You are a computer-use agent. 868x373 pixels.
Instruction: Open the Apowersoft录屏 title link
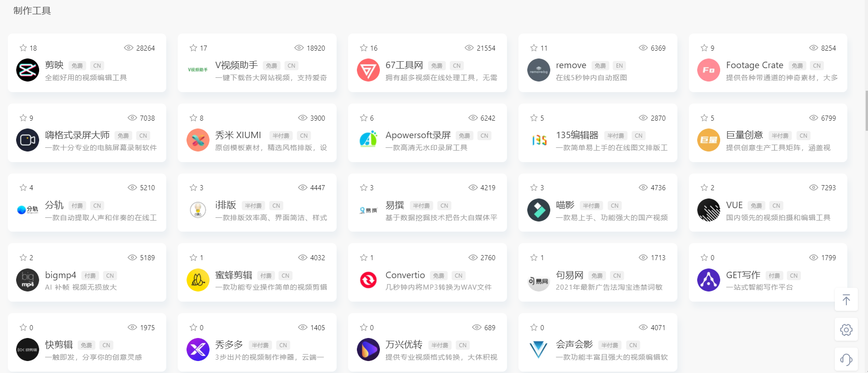point(418,135)
